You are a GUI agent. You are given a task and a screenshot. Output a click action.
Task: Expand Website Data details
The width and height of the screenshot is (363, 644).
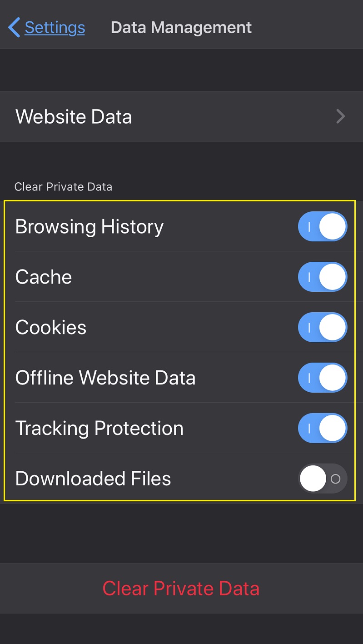[182, 116]
